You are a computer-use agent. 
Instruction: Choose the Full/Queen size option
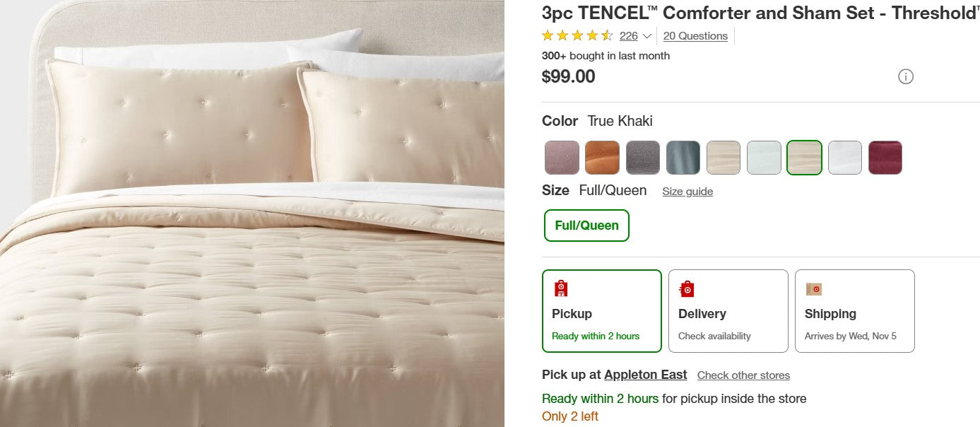[586, 226]
